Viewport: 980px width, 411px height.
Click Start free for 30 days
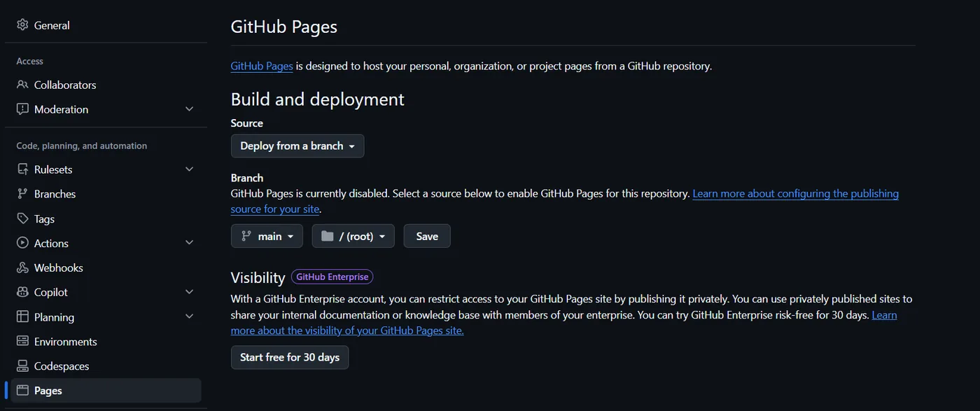[x=290, y=357]
